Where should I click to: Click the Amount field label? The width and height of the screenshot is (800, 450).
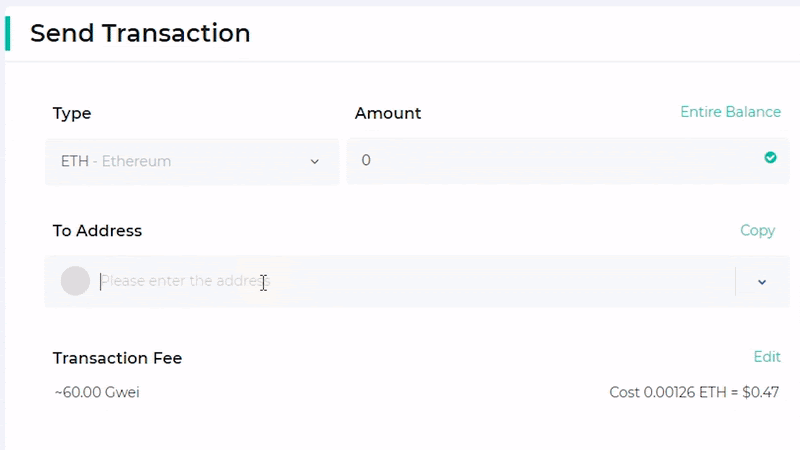coord(388,113)
